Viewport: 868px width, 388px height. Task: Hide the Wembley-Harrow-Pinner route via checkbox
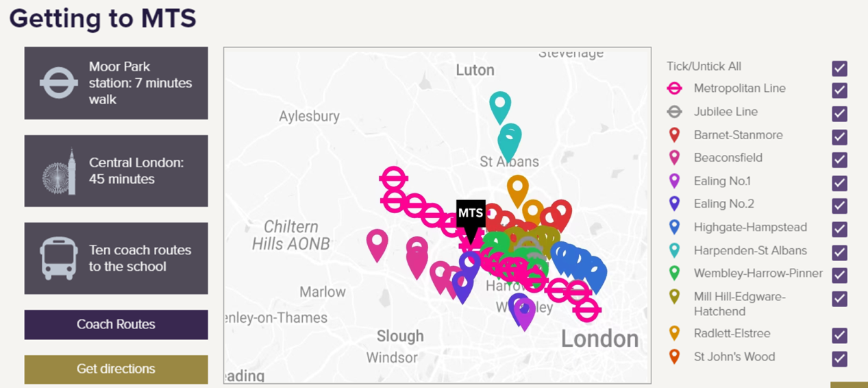(x=839, y=275)
